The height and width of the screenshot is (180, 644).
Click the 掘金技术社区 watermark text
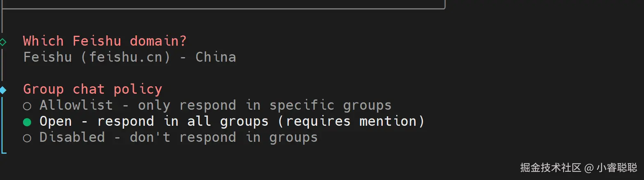click(550, 168)
